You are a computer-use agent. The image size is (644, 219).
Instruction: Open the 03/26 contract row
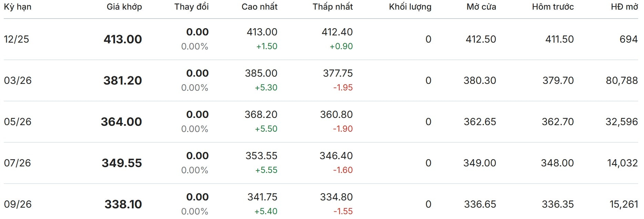tap(18, 80)
